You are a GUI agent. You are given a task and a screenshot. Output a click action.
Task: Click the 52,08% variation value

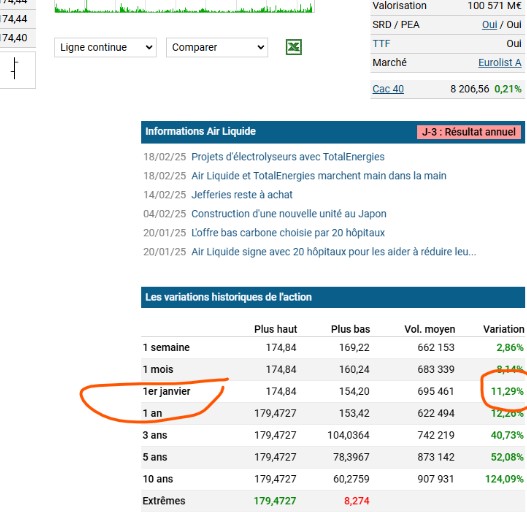pyautogui.click(x=507, y=457)
